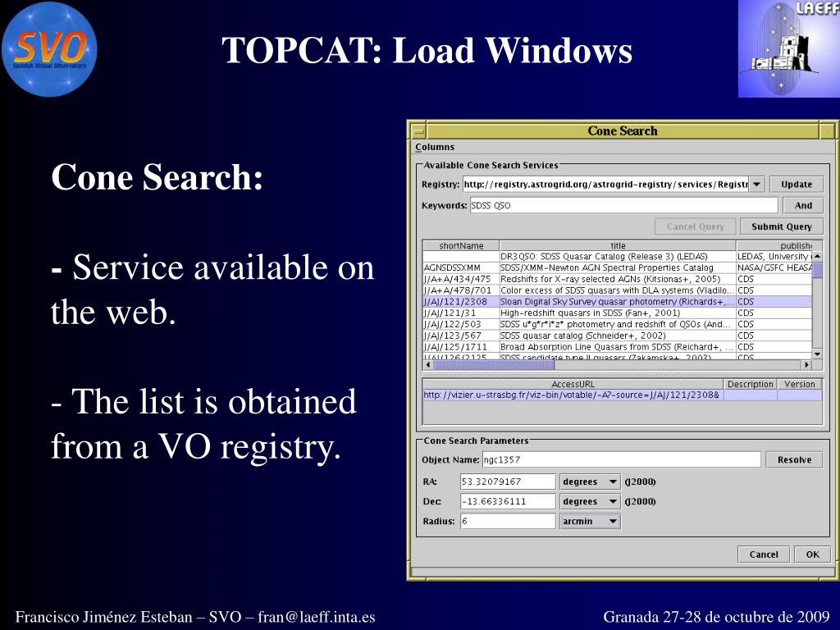Select the AccessURL column header
Viewport: 840px width, 630px height.
573,384
